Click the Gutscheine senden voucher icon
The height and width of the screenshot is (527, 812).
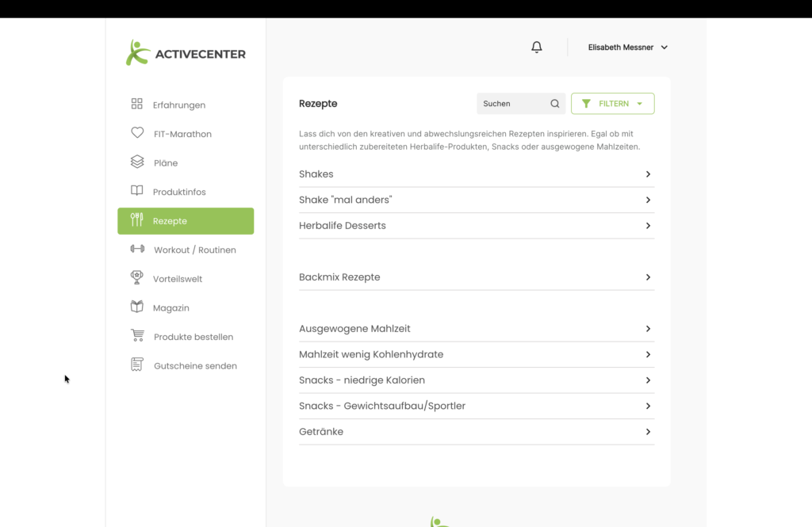tap(136, 365)
